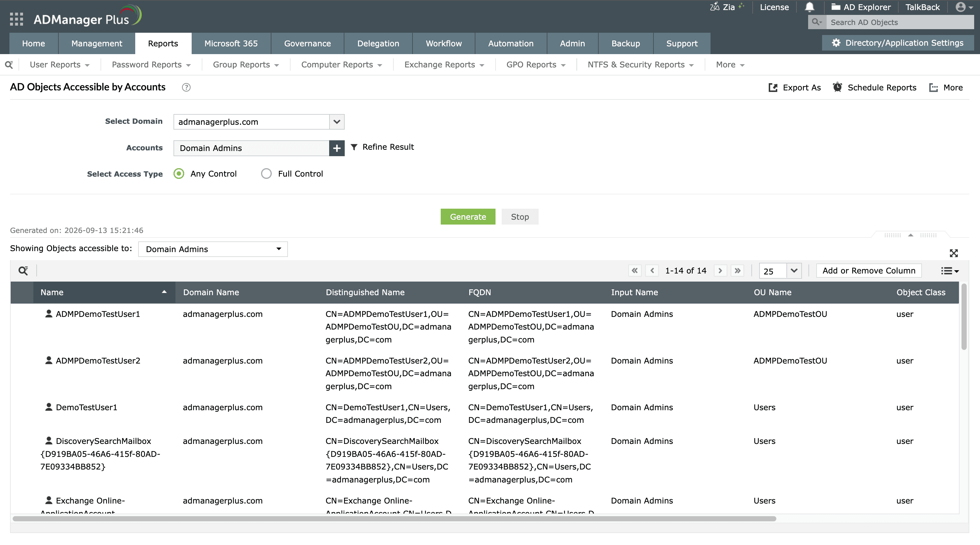Click Search AD Objects field

pos(900,22)
